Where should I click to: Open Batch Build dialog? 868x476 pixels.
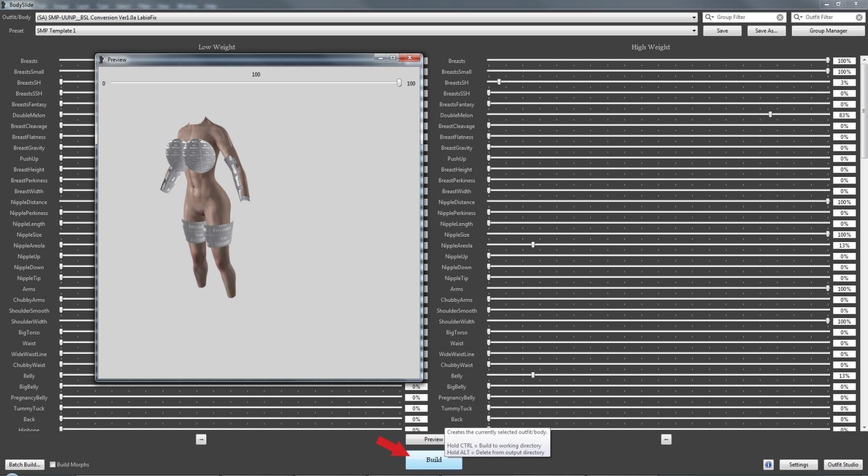pos(24,465)
